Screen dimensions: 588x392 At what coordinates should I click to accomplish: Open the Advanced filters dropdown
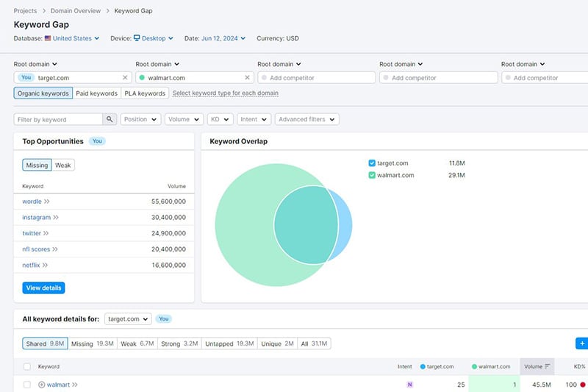pos(306,119)
